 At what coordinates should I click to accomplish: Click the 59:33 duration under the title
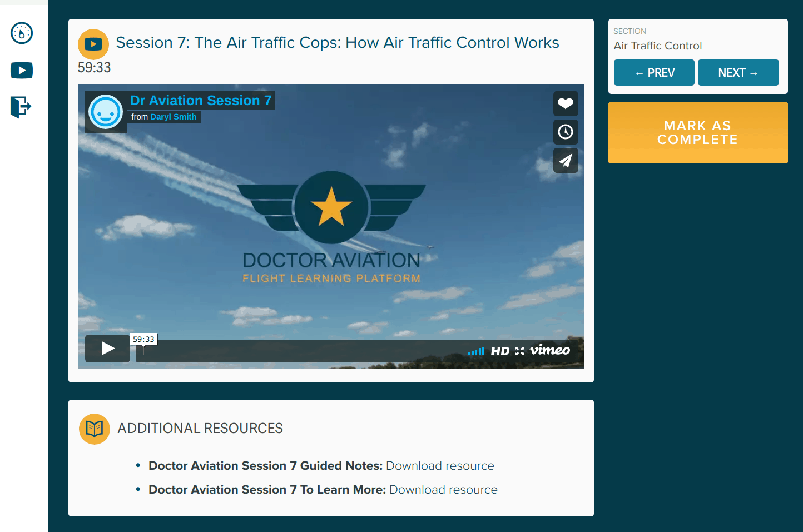pos(95,68)
